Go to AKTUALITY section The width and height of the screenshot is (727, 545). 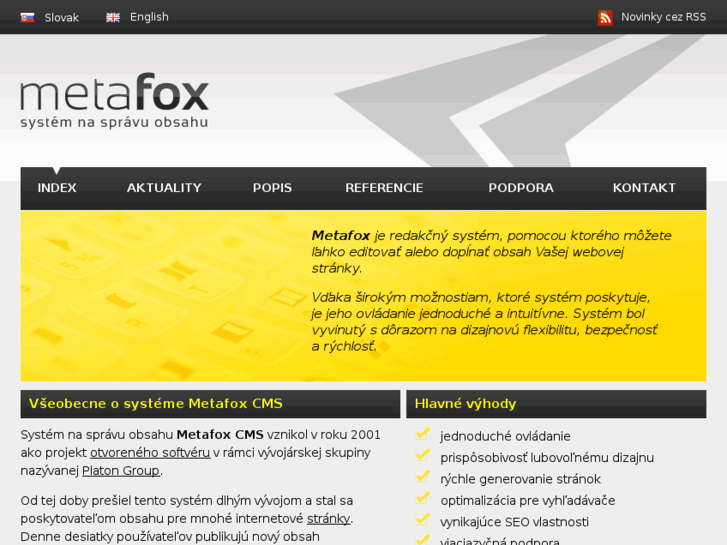(164, 188)
